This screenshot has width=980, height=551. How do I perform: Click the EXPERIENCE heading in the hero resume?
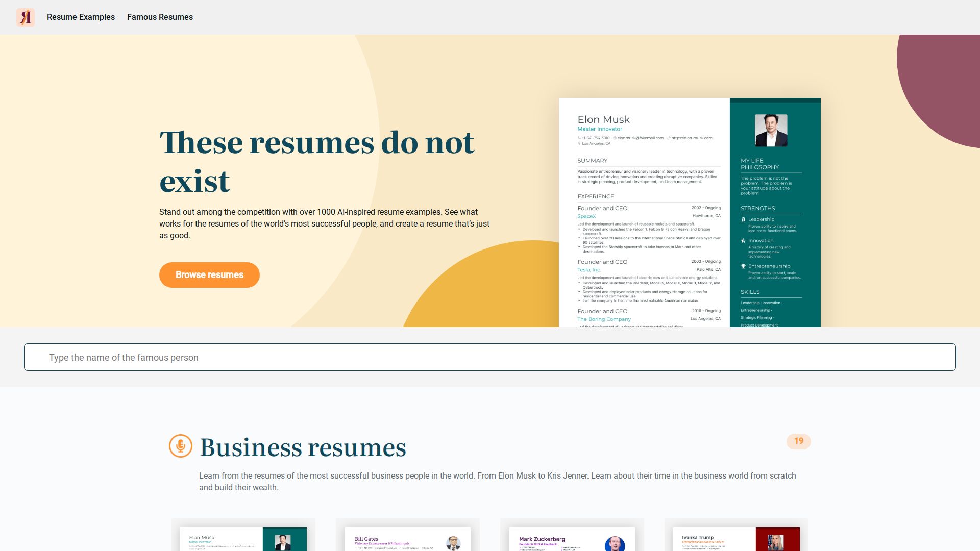[596, 196]
